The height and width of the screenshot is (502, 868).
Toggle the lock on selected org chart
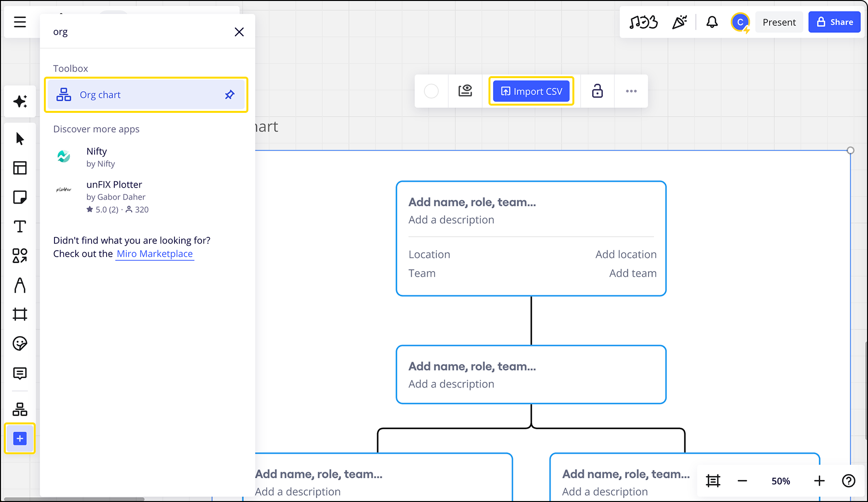point(597,91)
